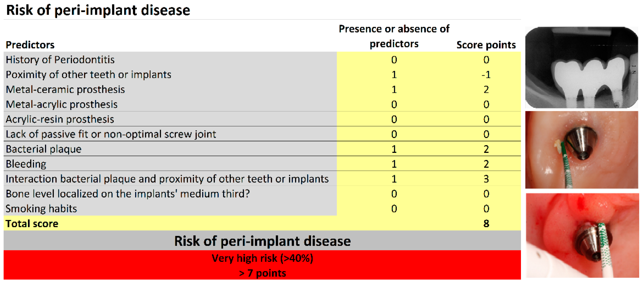The image size is (644, 284).
Task: Click the -1 score for proximity of teeth
Action: pos(486,75)
